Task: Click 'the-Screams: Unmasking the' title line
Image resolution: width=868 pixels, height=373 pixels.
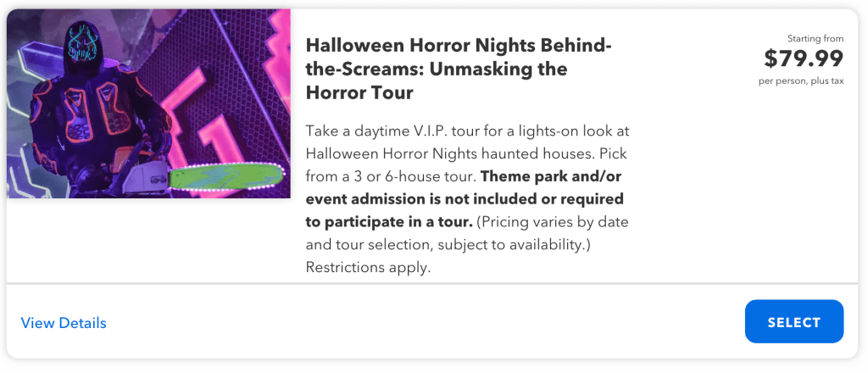Action: tap(436, 68)
